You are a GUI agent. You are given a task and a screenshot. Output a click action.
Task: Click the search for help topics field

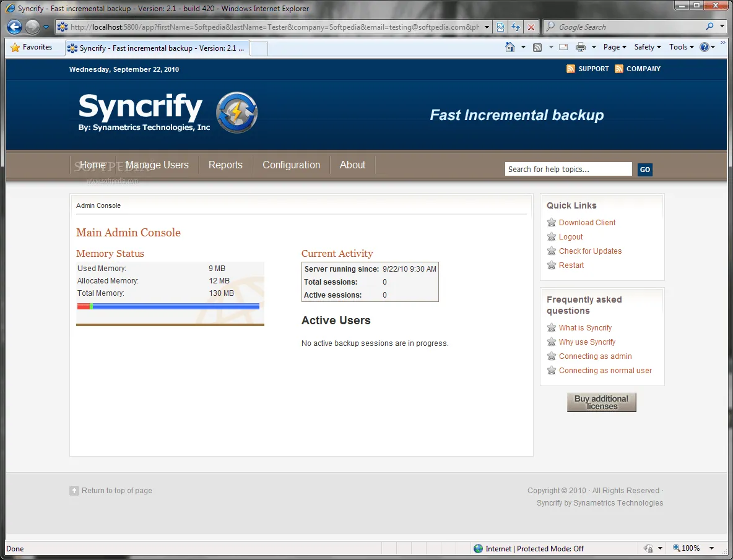[568, 169]
